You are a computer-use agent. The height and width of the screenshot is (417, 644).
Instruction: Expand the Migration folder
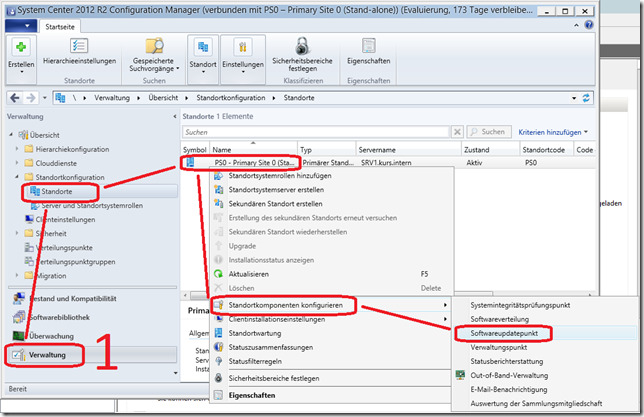[17, 275]
